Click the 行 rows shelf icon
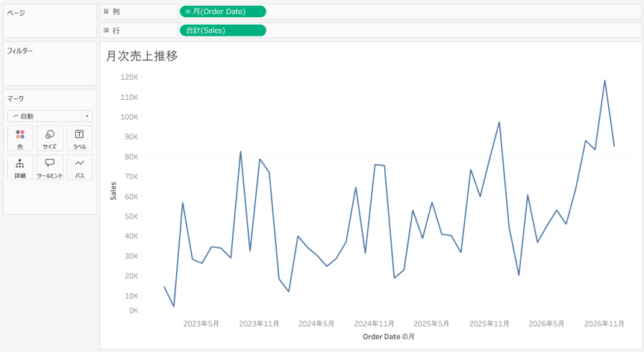This screenshot has width=644, height=352. [x=106, y=31]
